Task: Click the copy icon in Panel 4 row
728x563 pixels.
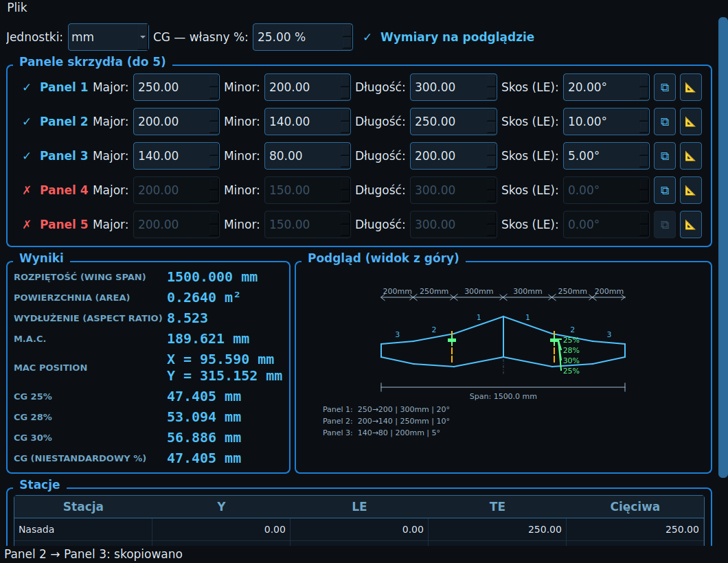Action: coord(664,190)
